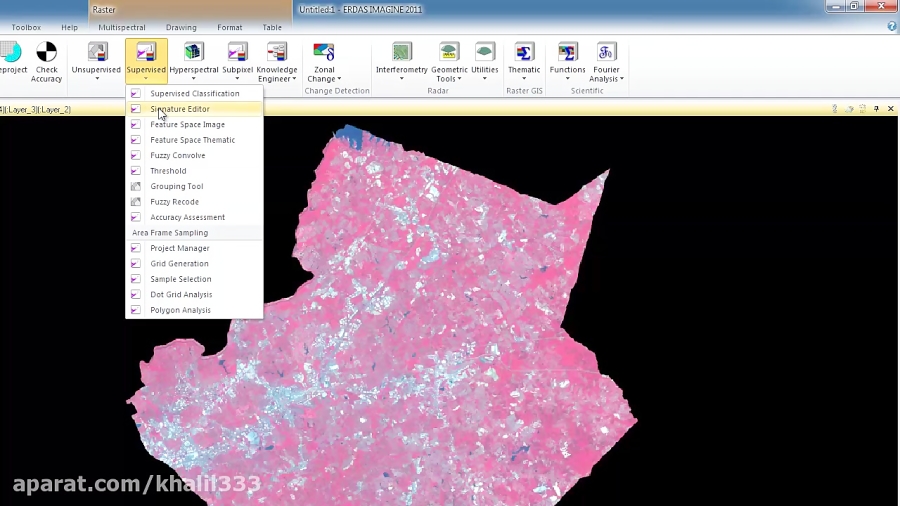The image size is (900, 506).
Task: Switch to the Multispectral tab
Action: 122,27
